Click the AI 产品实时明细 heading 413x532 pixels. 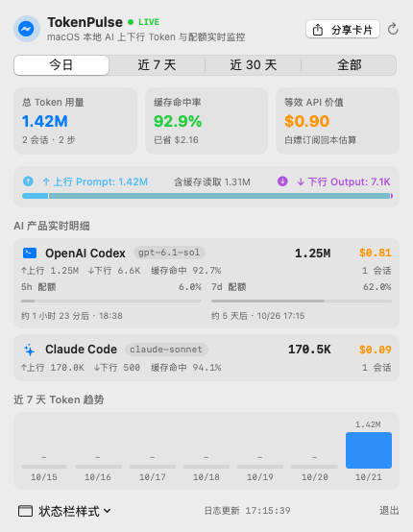click(x=52, y=226)
